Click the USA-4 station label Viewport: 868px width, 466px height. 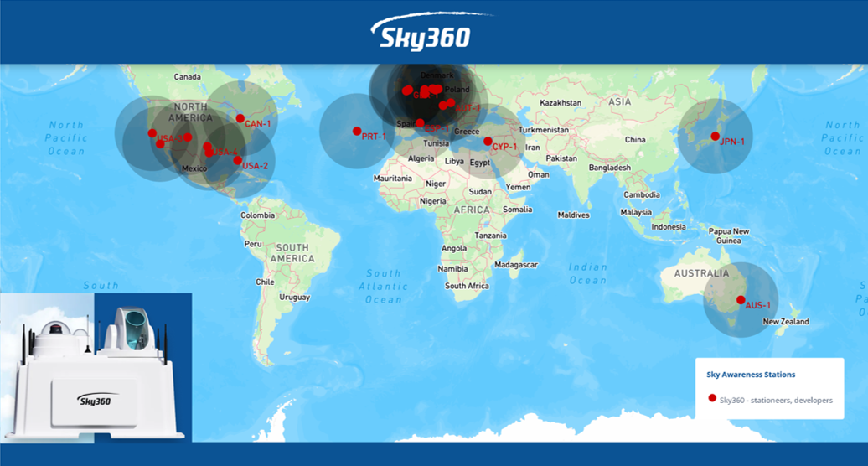point(225,152)
